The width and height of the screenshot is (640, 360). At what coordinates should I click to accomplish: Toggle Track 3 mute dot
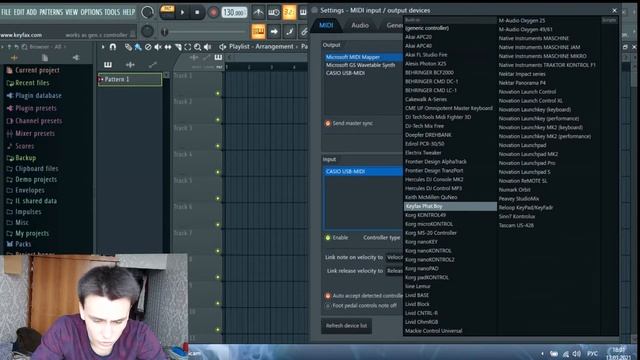(x=218, y=146)
